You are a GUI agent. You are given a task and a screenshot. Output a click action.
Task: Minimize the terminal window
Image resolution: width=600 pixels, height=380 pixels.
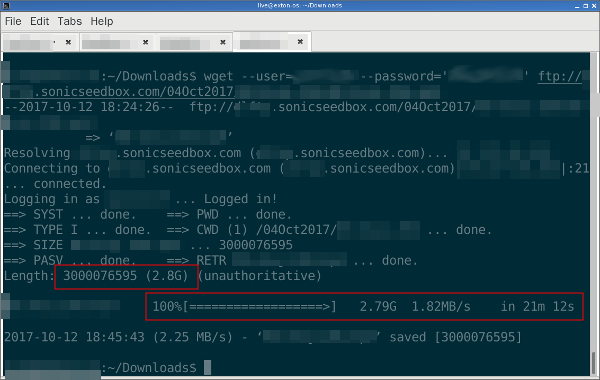point(577,6)
